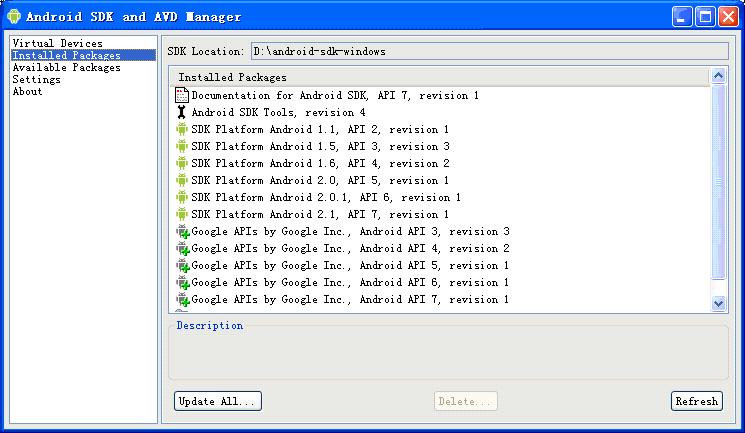Click the scroll-down arrow of the package list
Image resolution: width=745 pixels, height=433 pixels.
(719, 302)
